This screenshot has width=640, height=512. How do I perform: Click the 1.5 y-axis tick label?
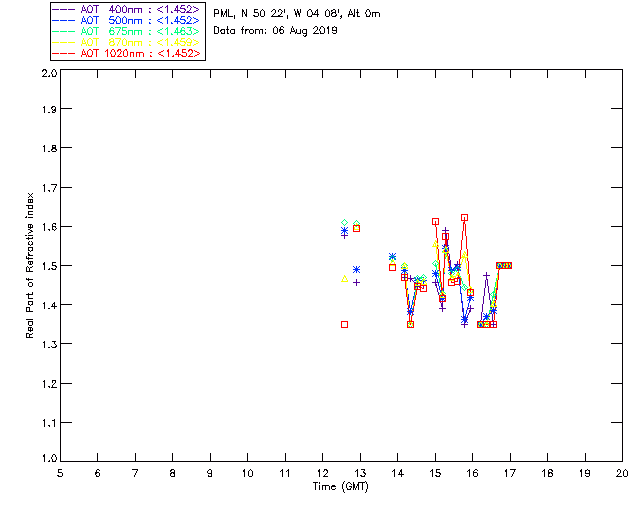pos(49,266)
